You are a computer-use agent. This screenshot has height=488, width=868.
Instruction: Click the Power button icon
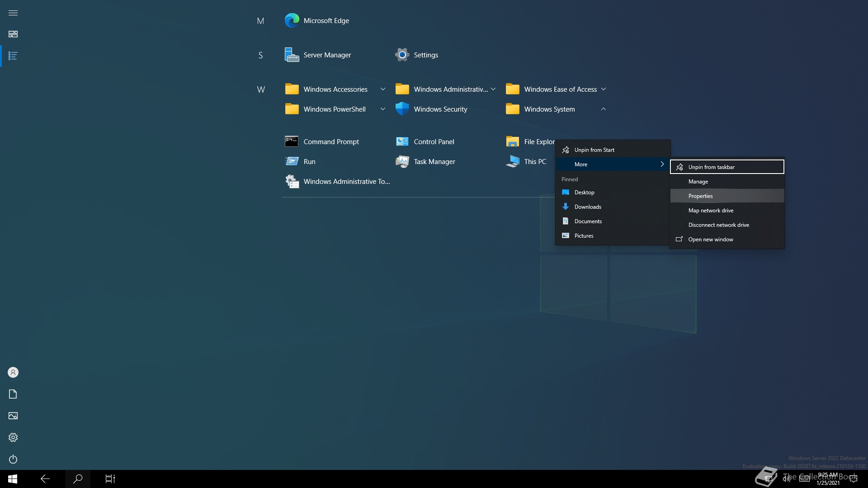(x=13, y=459)
